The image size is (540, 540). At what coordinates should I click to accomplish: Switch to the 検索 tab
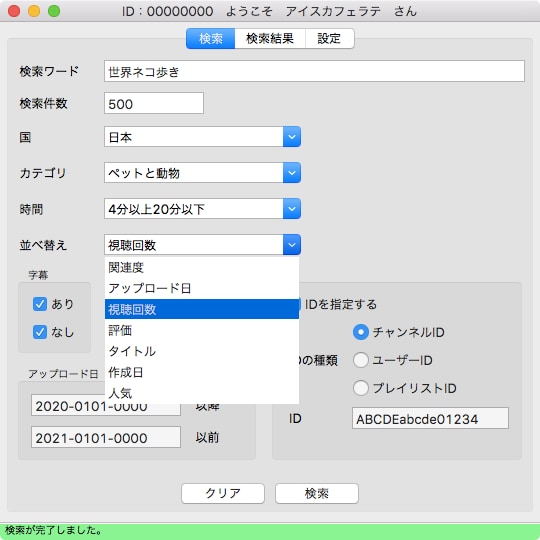(210, 38)
